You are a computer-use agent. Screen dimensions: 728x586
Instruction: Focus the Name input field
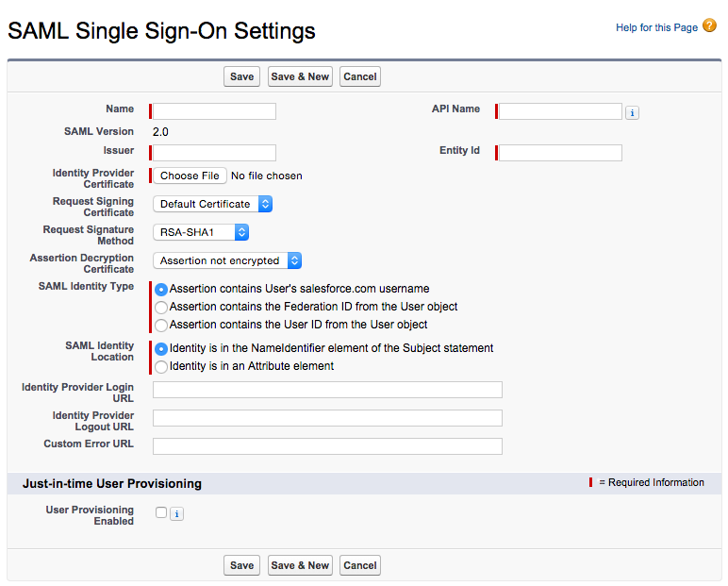click(215, 111)
